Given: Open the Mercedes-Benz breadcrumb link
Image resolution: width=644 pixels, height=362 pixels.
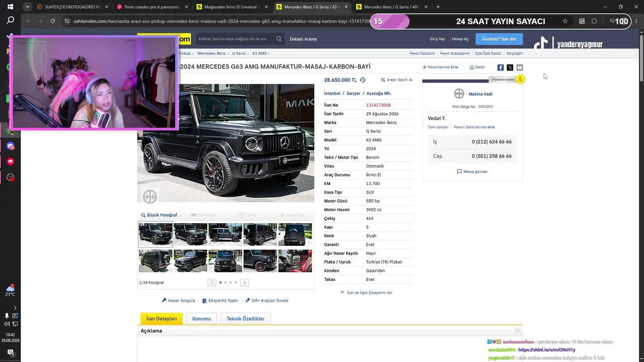Looking at the screenshot, I should [x=211, y=53].
